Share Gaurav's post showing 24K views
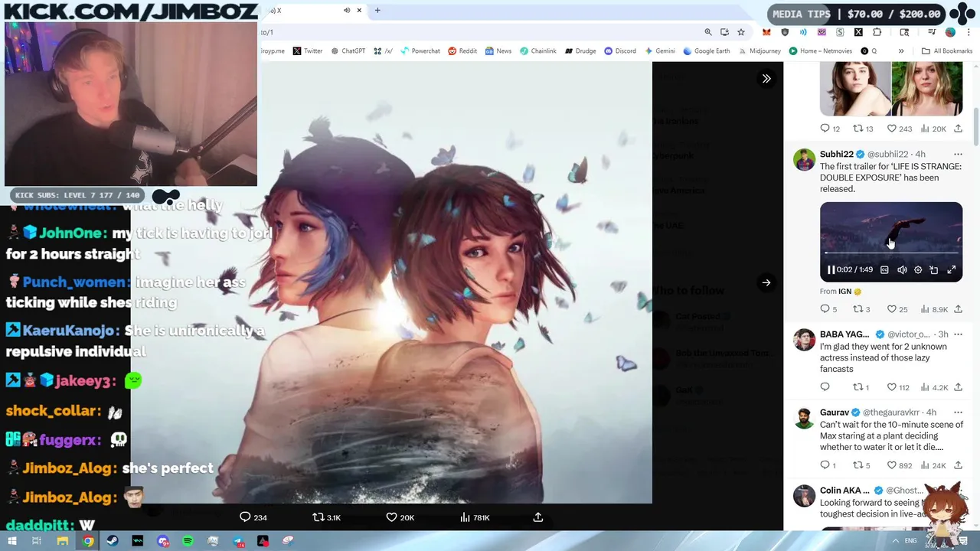The height and width of the screenshot is (551, 980). point(958,465)
